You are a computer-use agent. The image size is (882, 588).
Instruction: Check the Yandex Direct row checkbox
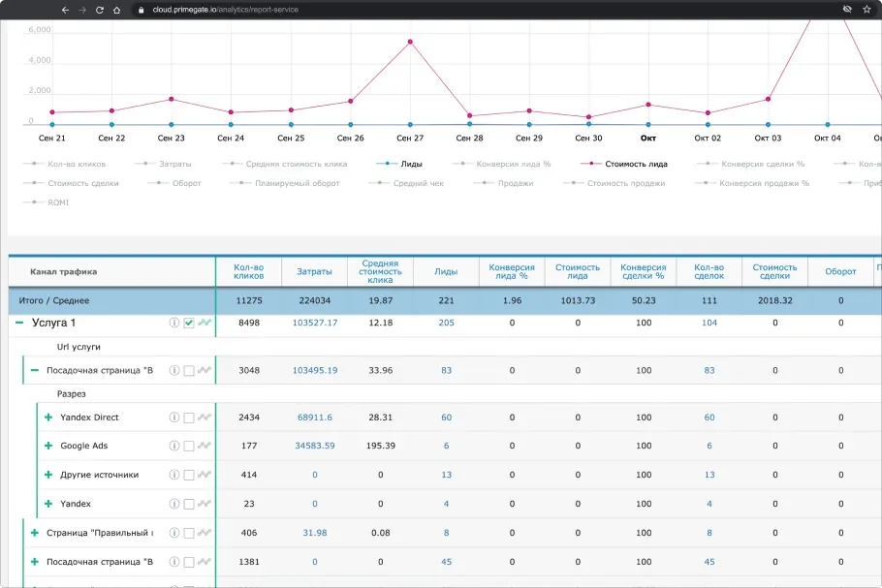click(x=189, y=418)
